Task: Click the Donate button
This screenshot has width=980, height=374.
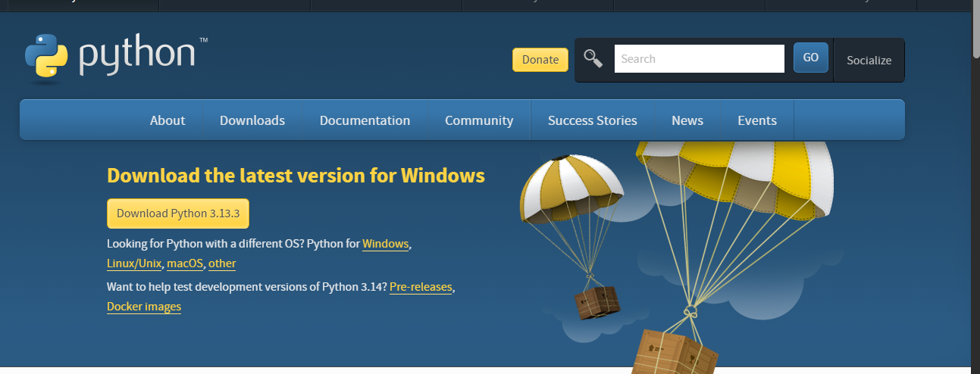Action: (x=540, y=60)
